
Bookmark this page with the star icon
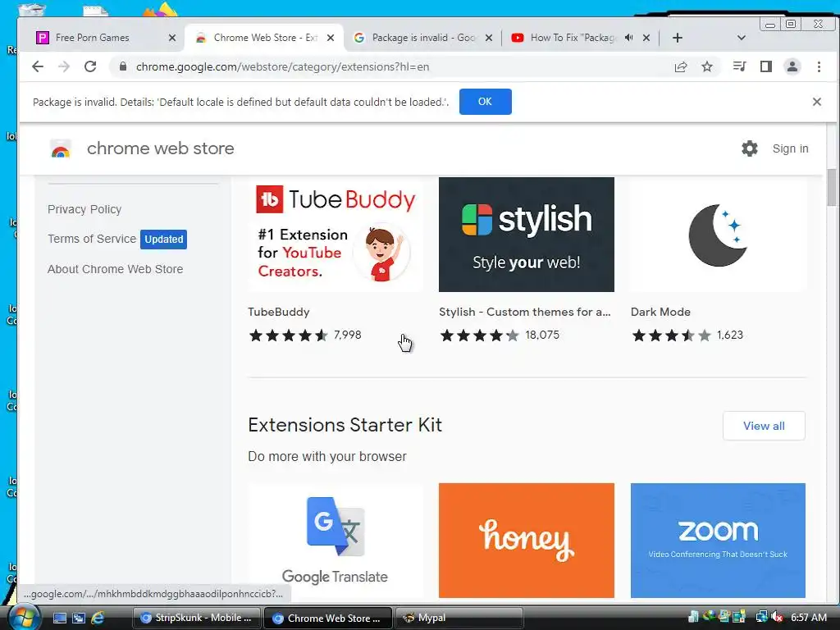click(x=707, y=66)
